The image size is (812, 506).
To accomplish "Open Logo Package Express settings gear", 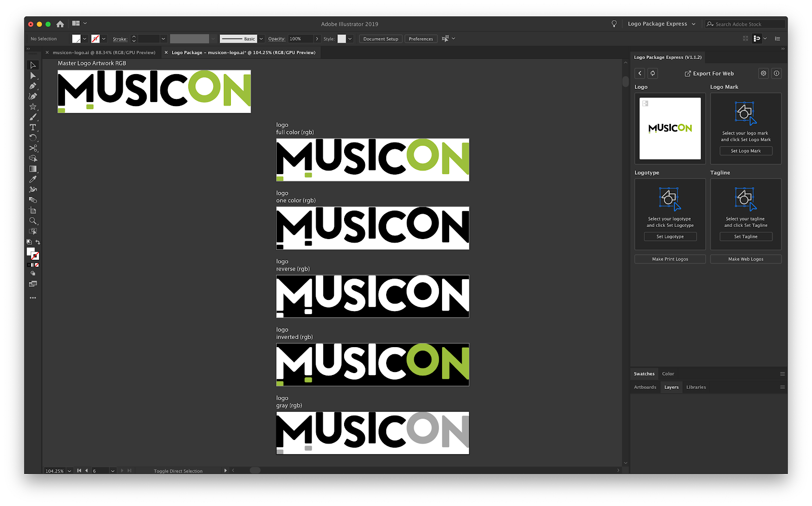I will point(763,74).
